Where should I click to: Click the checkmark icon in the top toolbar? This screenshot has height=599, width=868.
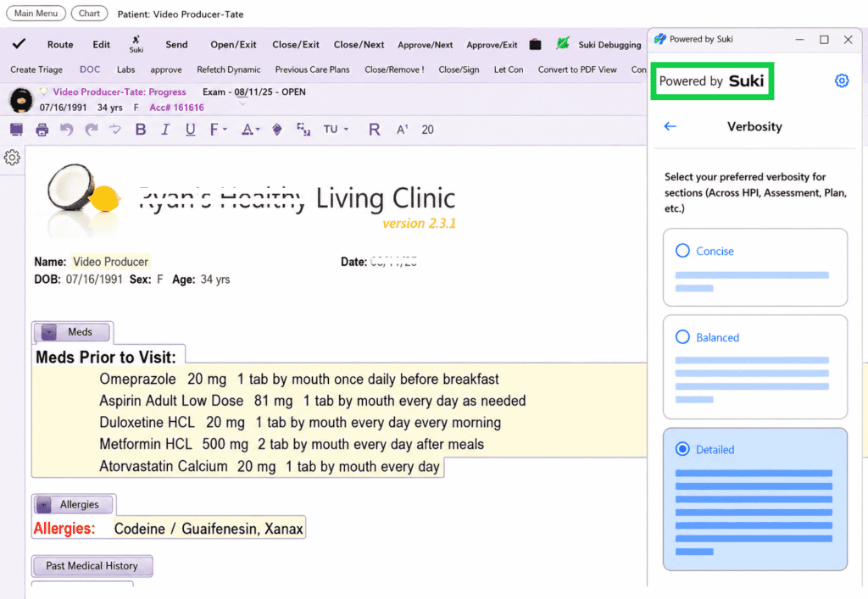coord(19,44)
